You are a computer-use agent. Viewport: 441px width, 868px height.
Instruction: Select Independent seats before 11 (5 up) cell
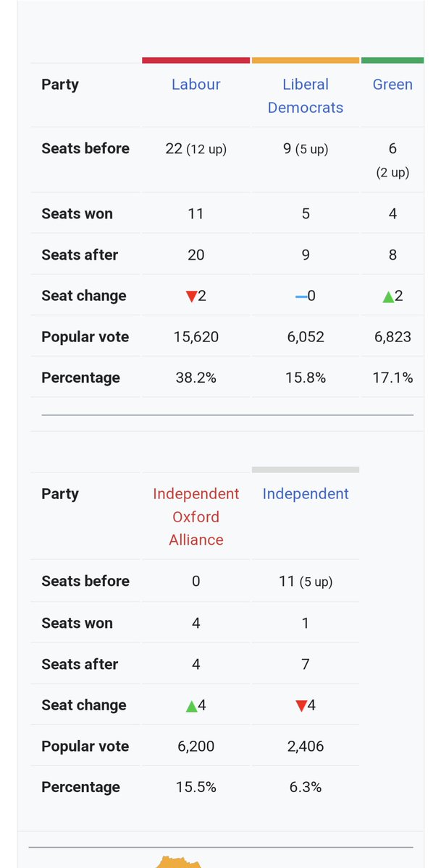pos(306,581)
